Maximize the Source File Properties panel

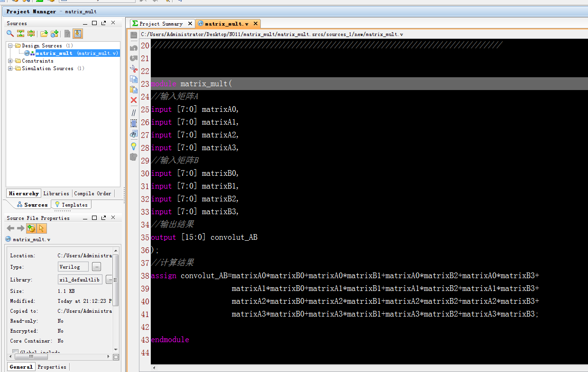tap(94, 218)
